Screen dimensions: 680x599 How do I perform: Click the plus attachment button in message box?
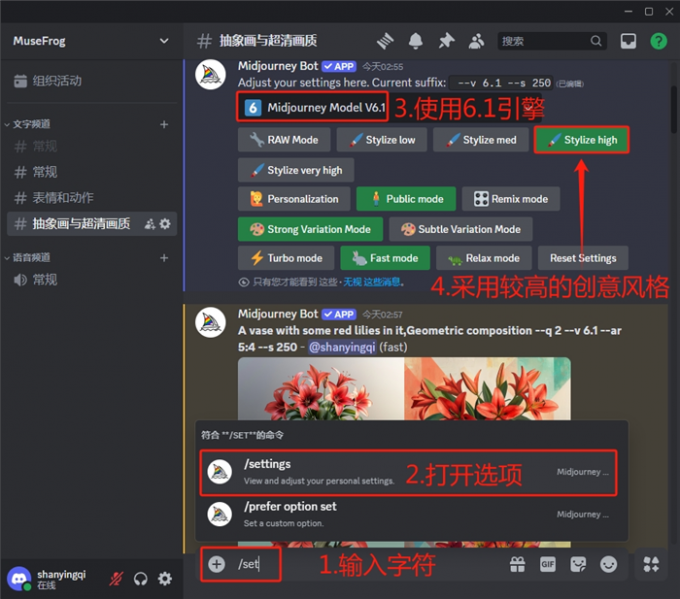216,564
